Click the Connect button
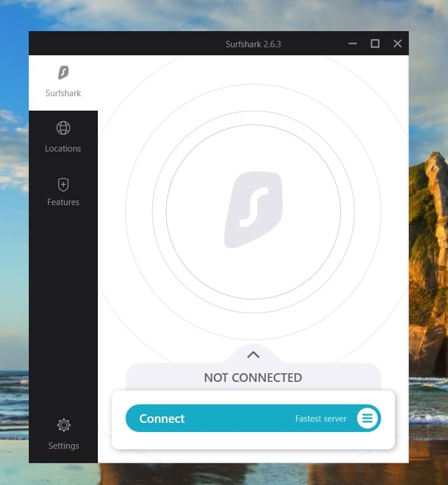 pyautogui.click(x=253, y=418)
